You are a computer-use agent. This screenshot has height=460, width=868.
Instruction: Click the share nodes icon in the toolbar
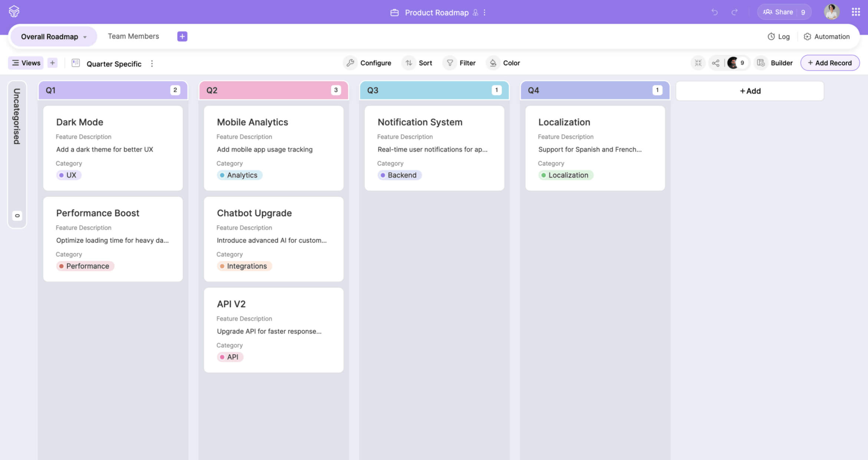click(x=716, y=63)
